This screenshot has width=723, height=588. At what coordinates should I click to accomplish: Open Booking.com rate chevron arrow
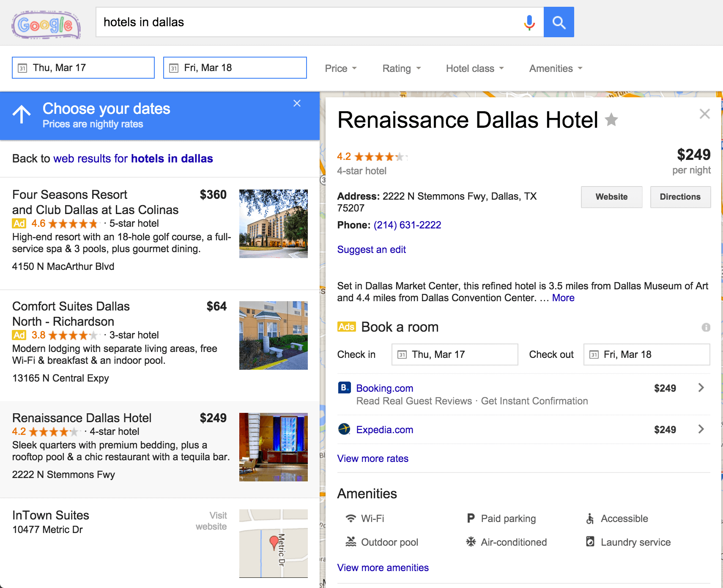701,387
